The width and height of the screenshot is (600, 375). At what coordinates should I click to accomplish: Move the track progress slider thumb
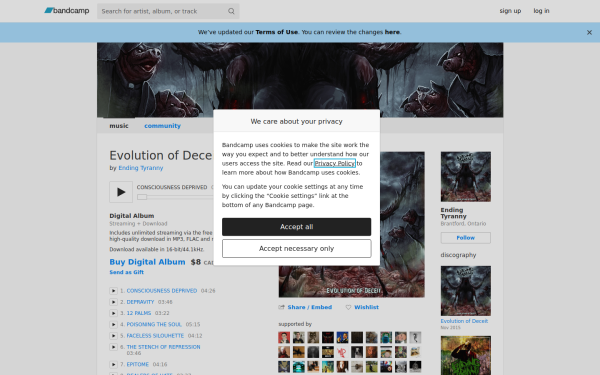tap(142, 197)
